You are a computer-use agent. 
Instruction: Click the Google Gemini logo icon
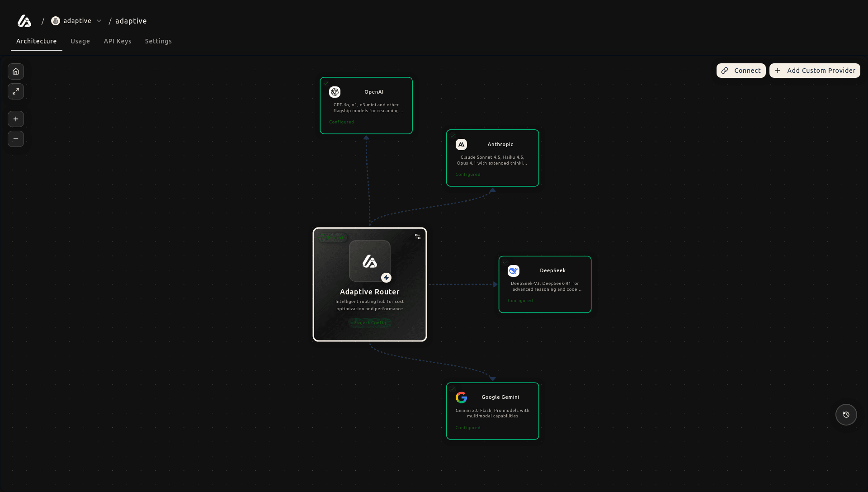(462, 397)
